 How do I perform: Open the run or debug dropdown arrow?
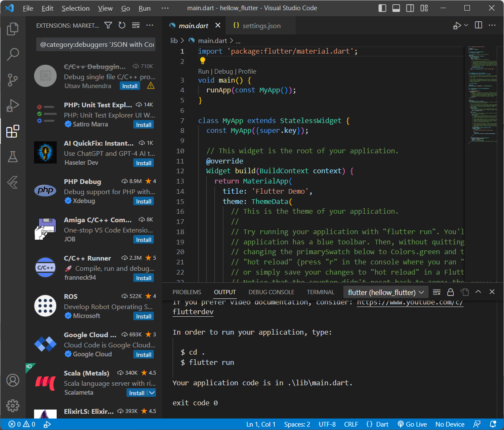(466, 25)
